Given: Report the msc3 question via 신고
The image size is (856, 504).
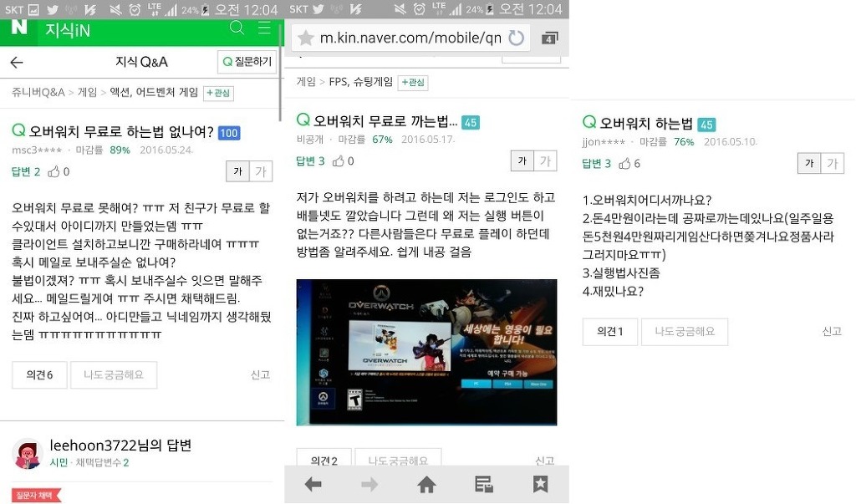Looking at the screenshot, I should [x=260, y=374].
